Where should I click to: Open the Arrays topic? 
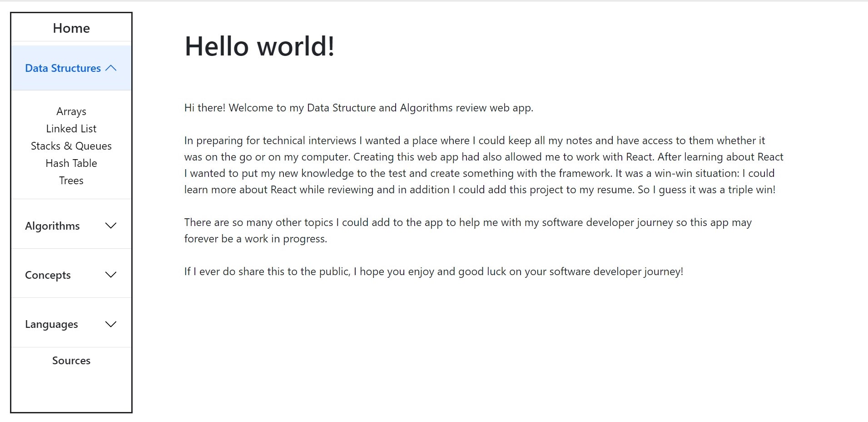pos(71,111)
